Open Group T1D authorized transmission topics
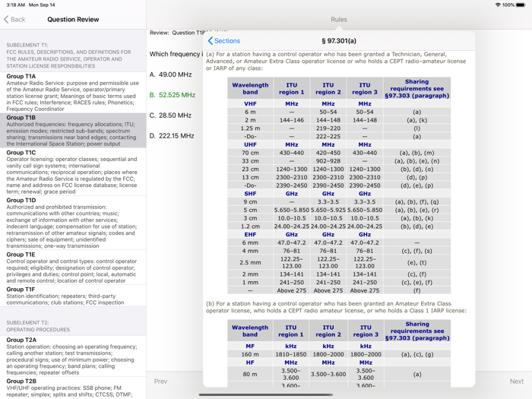The image size is (532, 399). point(73,223)
